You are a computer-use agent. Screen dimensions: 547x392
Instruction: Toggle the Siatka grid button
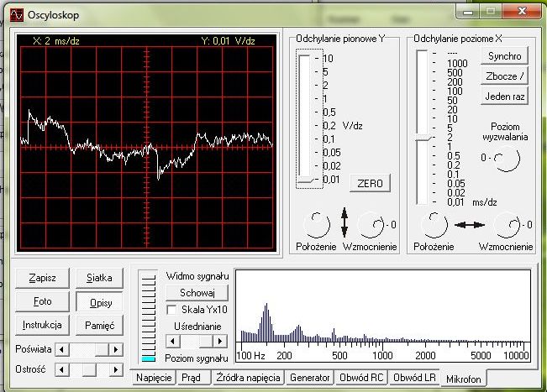98,278
